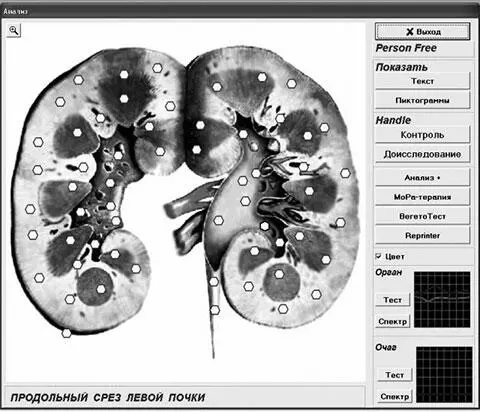Click Спектр button under Очаг
480x412 pixels.
395,397
